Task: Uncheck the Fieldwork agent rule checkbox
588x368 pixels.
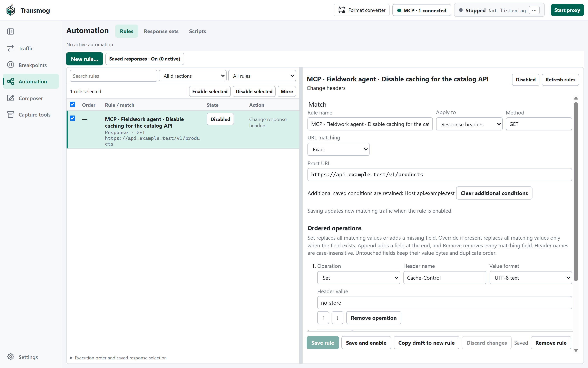Action: 72,118
